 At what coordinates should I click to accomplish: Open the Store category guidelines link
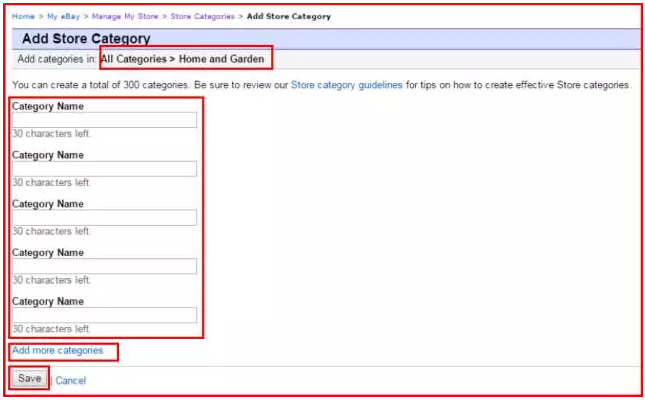346,86
